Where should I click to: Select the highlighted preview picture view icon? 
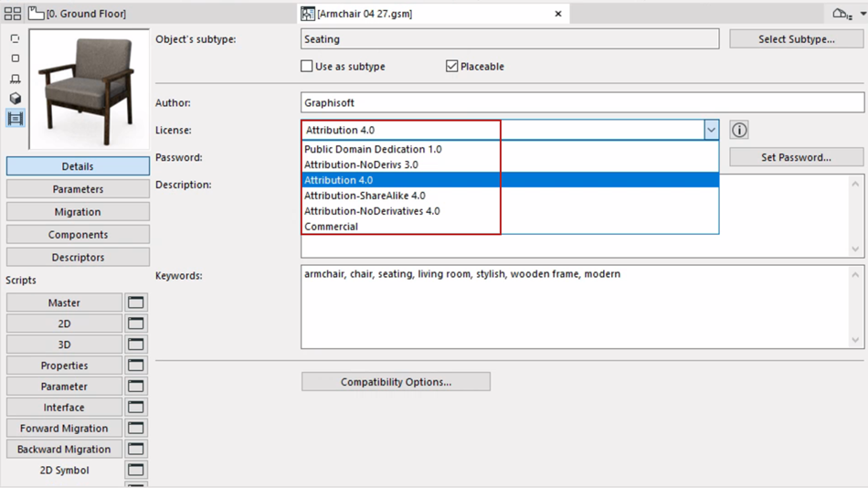[x=15, y=119]
